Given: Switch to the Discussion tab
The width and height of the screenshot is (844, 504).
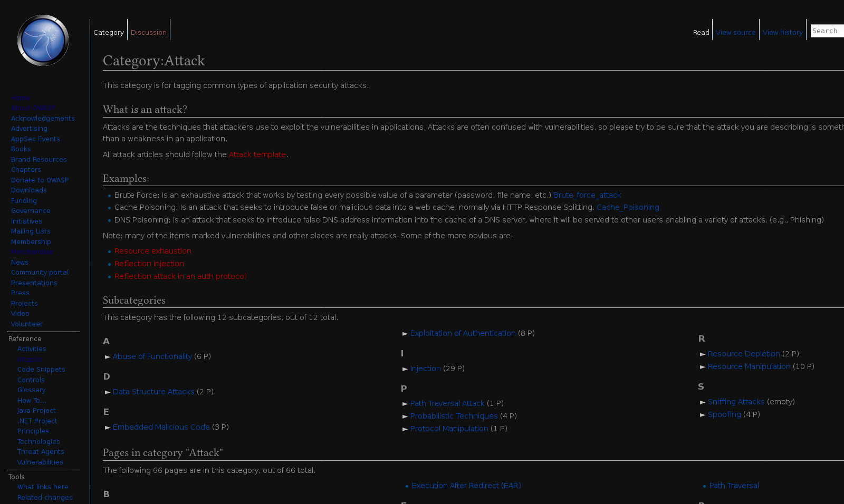Looking at the screenshot, I should tap(149, 32).
